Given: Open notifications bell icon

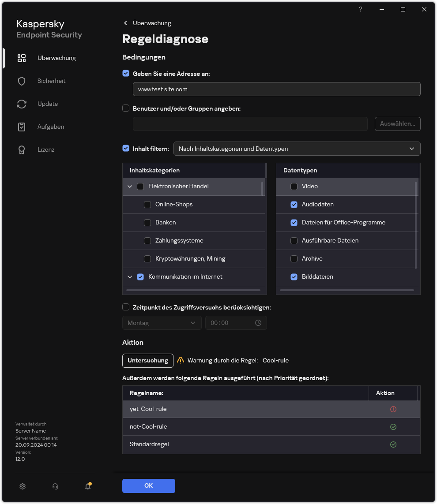Looking at the screenshot, I should [x=88, y=486].
